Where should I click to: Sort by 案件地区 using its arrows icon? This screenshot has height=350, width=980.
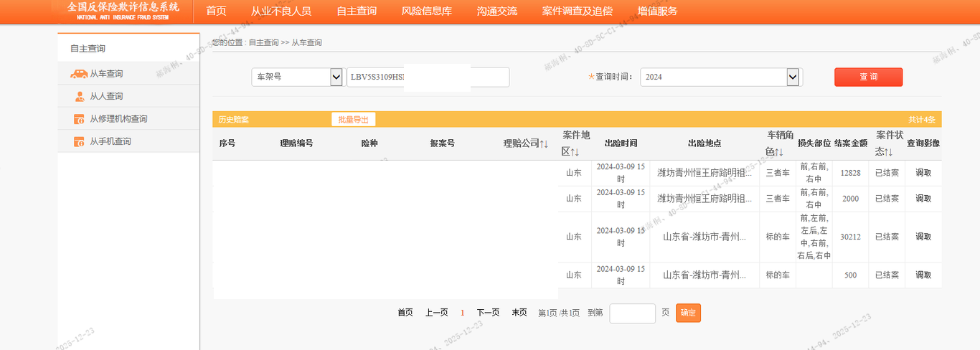pyautogui.click(x=575, y=152)
